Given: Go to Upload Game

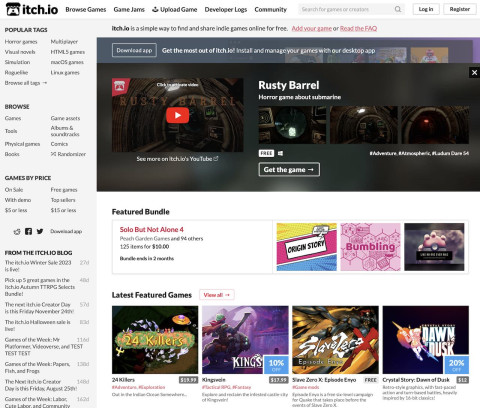Looking at the screenshot, I should 175,9.
